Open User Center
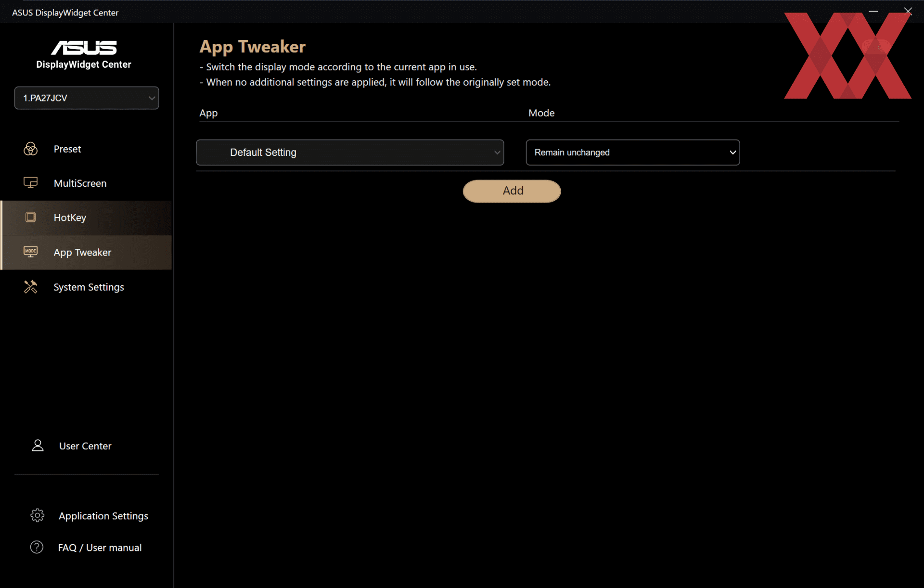 tap(85, 446)
